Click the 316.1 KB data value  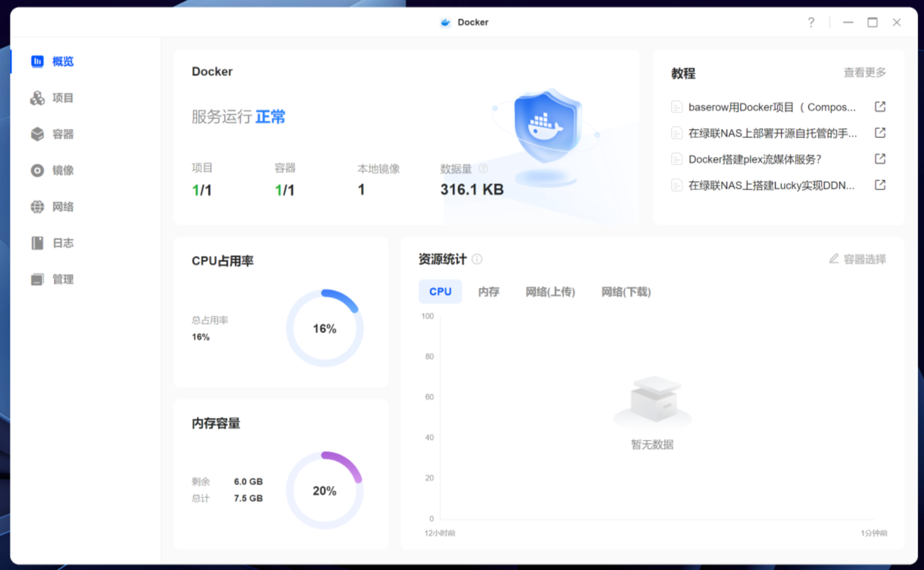click(472, 190)
